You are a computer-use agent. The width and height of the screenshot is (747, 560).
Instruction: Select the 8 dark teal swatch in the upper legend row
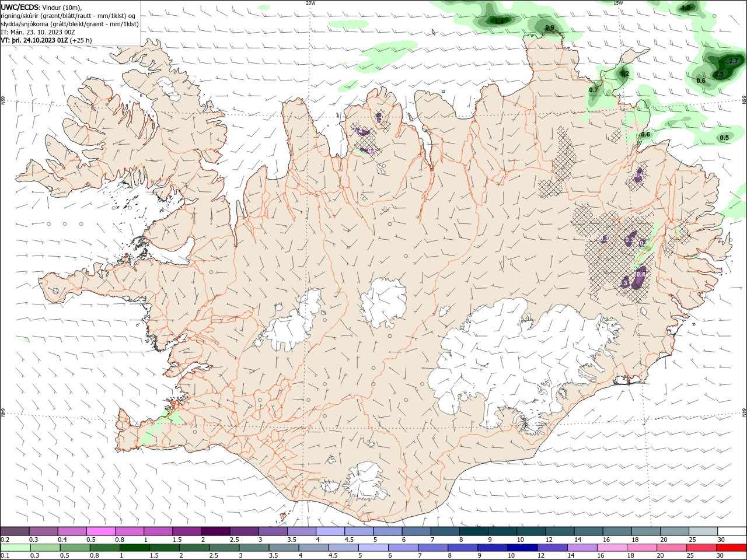[x=473, y=531]
